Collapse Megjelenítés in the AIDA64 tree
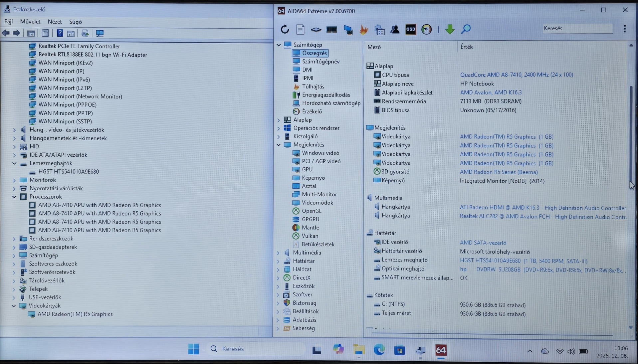 tap(279, 145)
